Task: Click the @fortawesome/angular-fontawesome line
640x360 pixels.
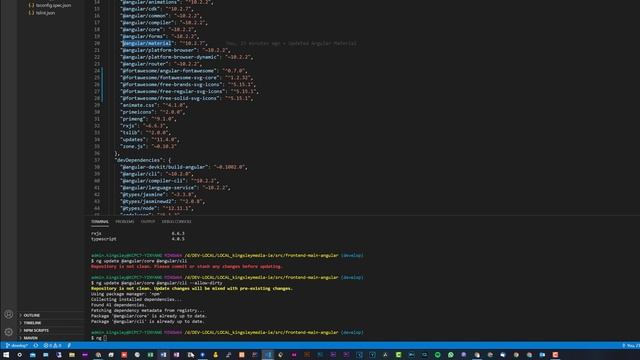Action: pos(184,71)
